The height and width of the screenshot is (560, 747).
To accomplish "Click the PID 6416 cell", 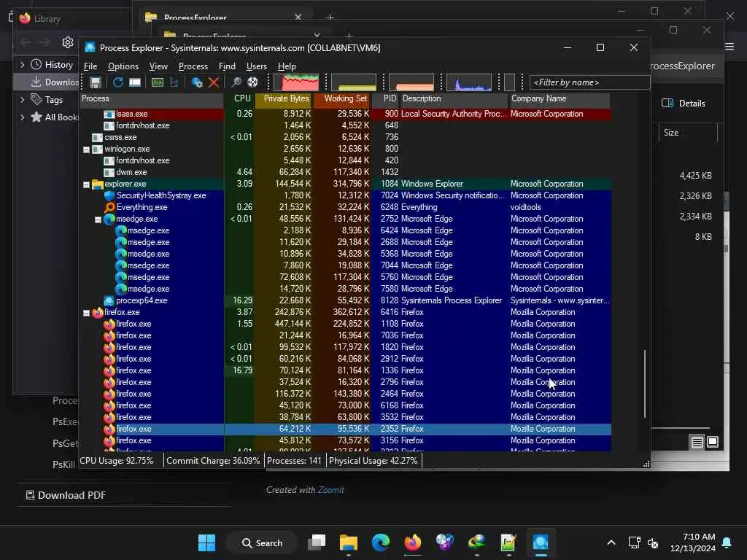I will [390, 312].
